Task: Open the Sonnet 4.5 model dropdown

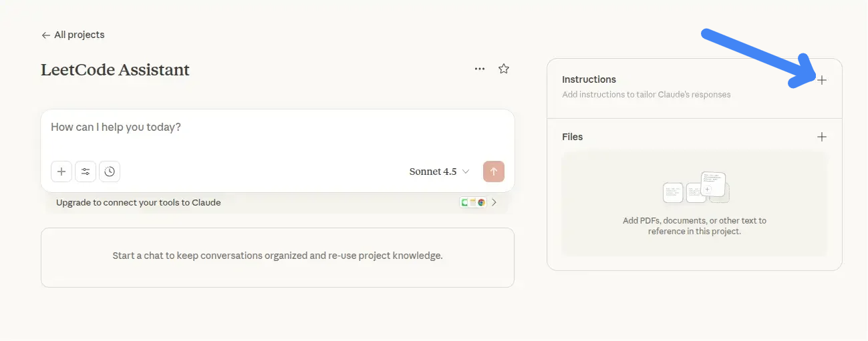Action: [x=439, y=172]
